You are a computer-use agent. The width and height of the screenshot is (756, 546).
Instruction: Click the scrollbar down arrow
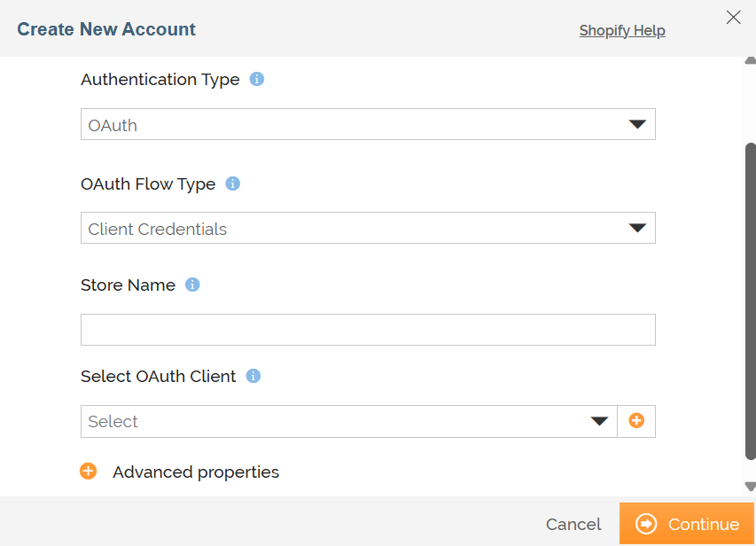coord(750,487)
